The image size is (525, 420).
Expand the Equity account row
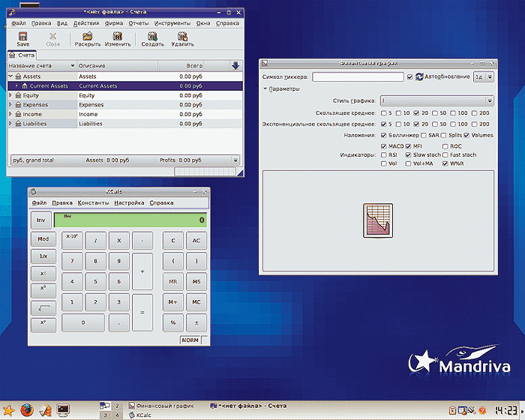[x=10, y=95]
